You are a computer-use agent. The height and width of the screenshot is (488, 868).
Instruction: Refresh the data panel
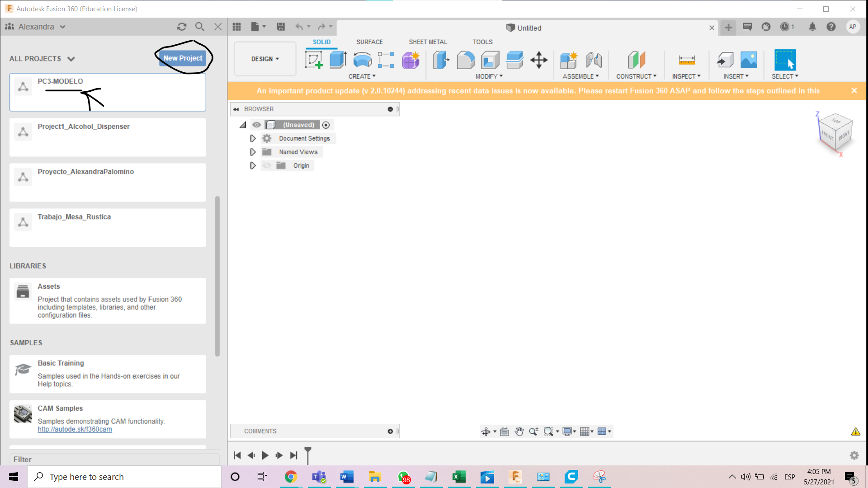click(x=182, y=27)
